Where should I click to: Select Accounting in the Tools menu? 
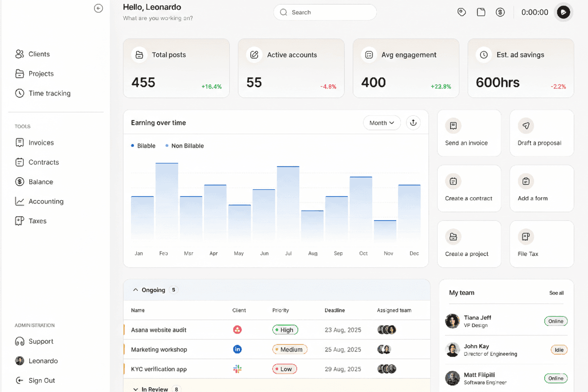point(45,201)
